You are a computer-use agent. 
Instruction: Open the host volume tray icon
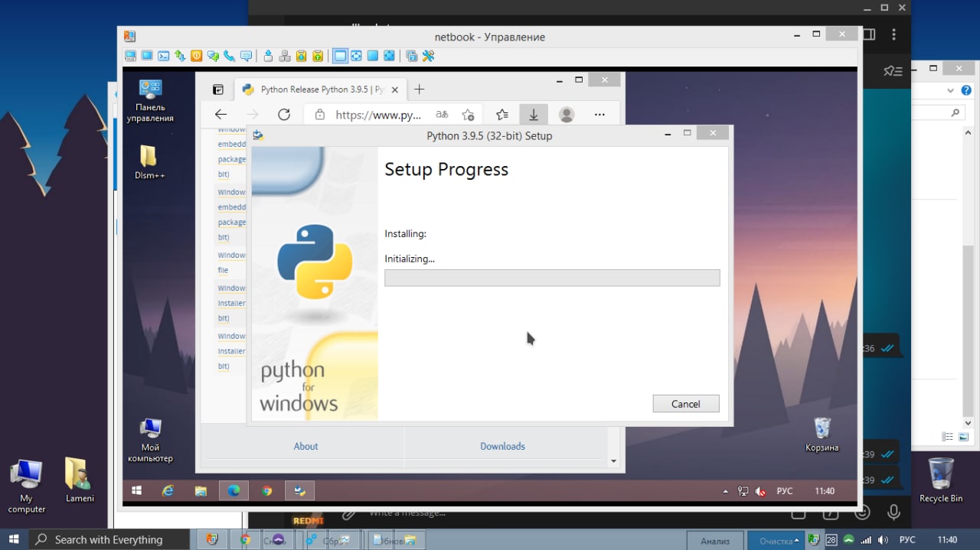pos(883,539)
